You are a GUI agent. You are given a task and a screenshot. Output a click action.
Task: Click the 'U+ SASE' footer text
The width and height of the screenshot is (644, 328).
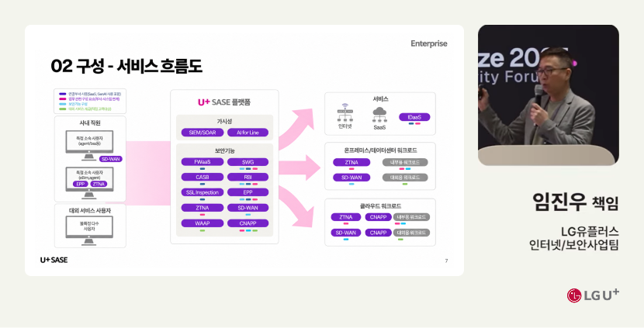(x=54, y=260)
